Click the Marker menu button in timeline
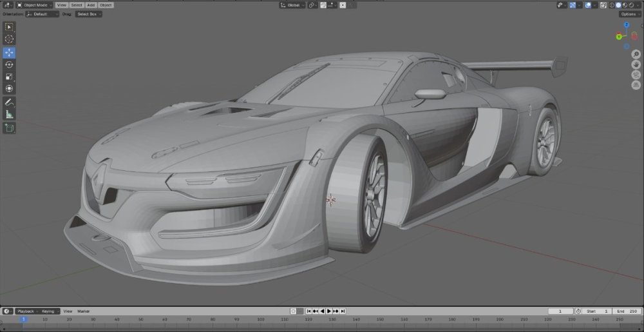 [84, 311]
